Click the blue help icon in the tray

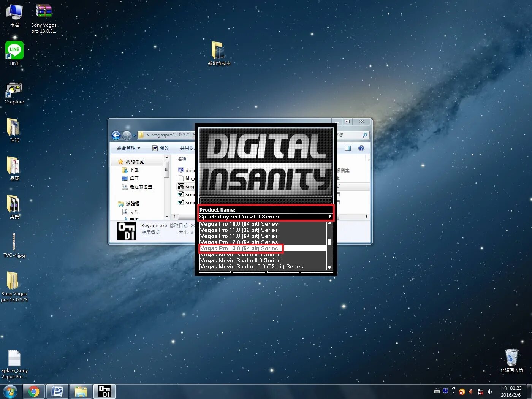pyautogui.click(x=445, y=391)
